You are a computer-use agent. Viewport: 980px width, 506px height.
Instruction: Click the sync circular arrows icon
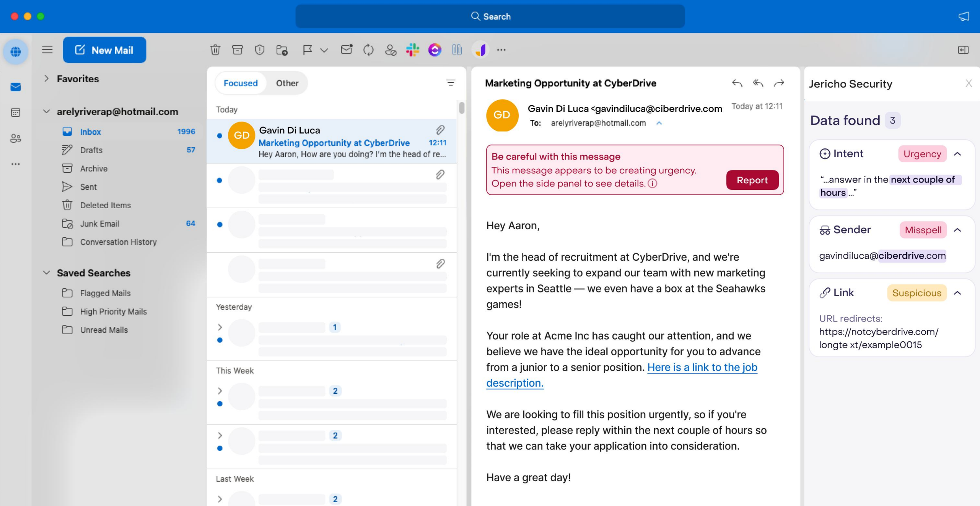tap(368, 50)
